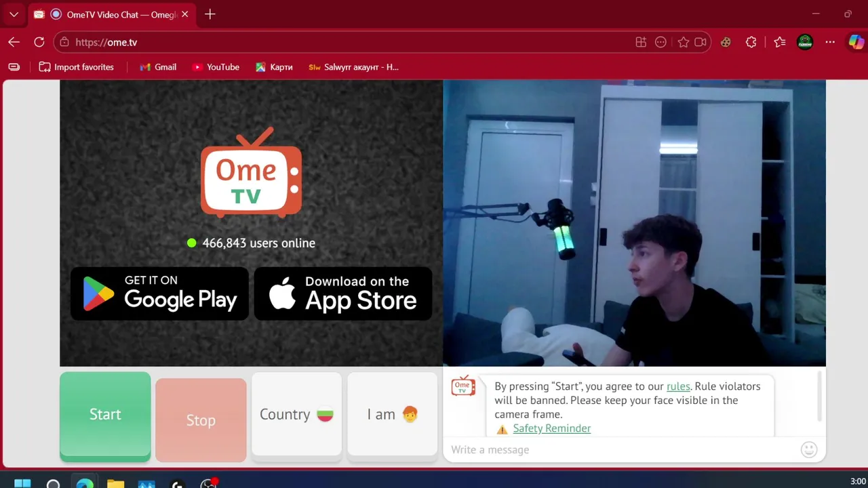The image size is (868, 488).
Task: Click the 466,843 users online text
Action: pyautogui.click(x=258, y=243)
